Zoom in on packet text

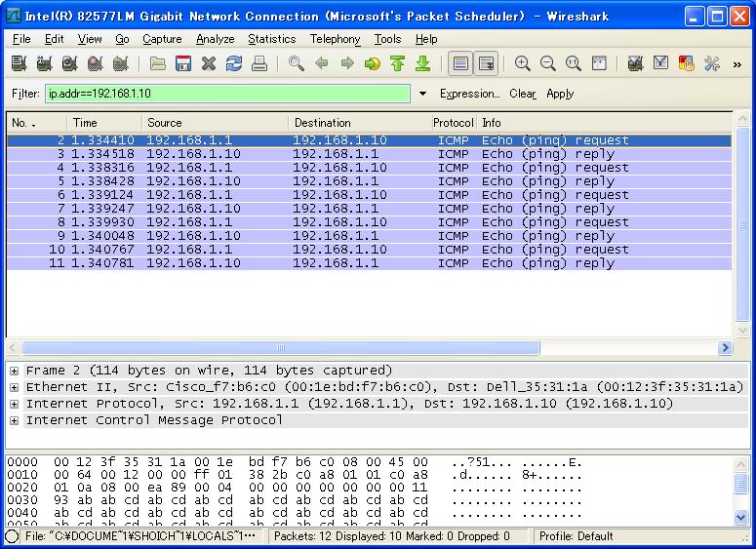(x=523, y=63)
